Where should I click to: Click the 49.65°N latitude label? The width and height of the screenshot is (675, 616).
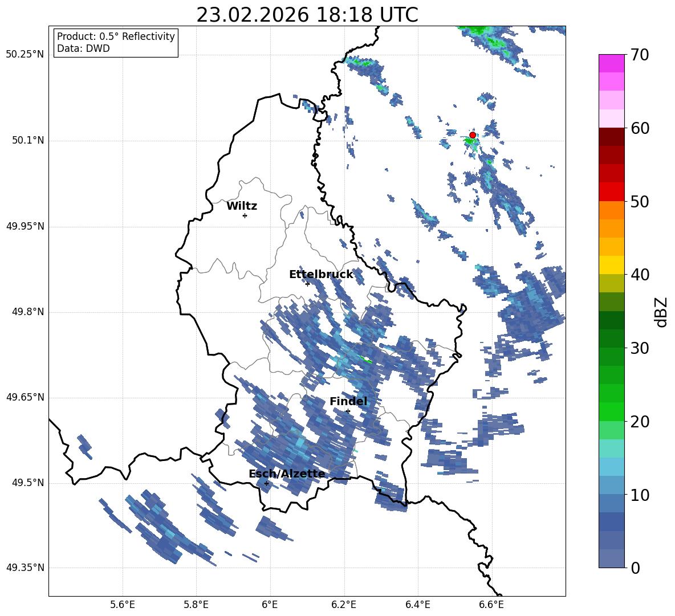point(25,397)
